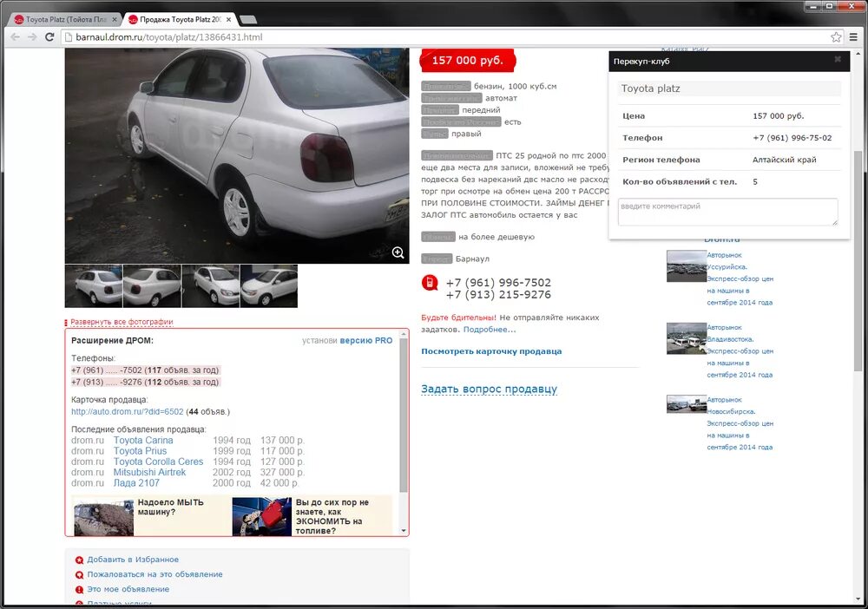Open the fourth thumbnail showing the car front
868x609 pixels.
(x=269, y=286)
